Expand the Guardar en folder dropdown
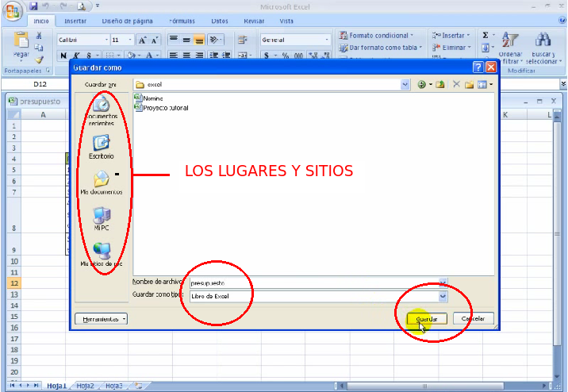This screenshot has height=392, width=568. coord(405,84)
